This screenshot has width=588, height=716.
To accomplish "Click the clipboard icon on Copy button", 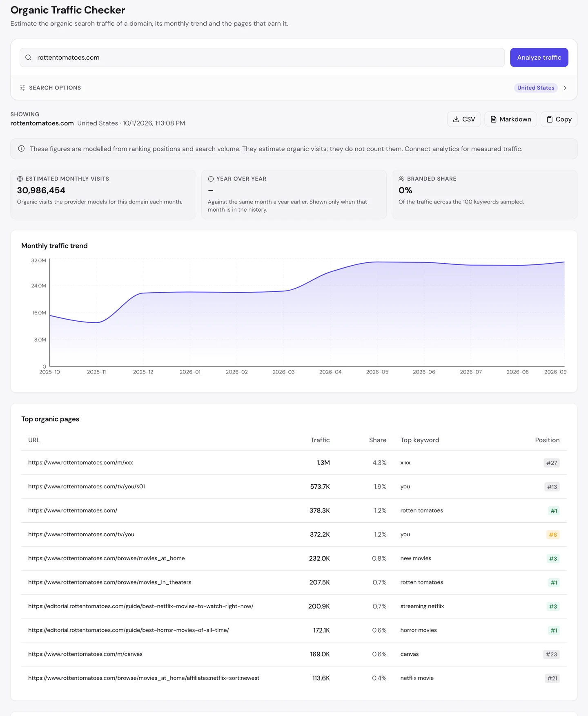I will click(550, 119).
